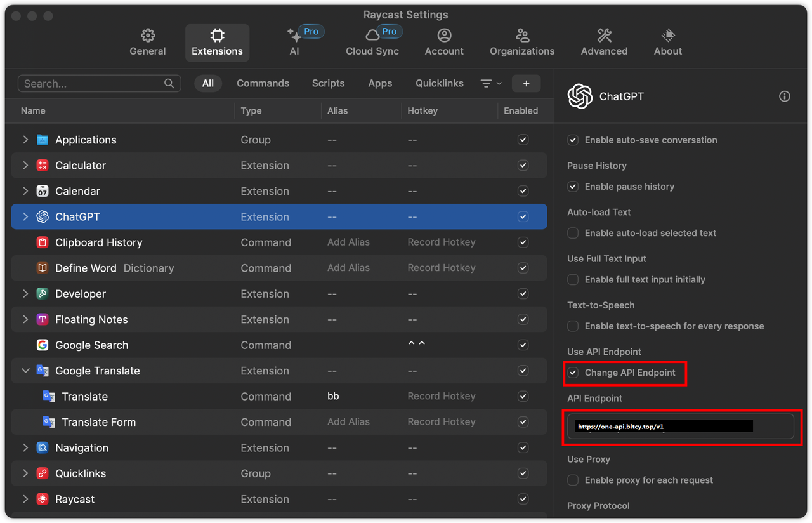Click the Google Search icon
812x523 pixels.
[43, 345]
